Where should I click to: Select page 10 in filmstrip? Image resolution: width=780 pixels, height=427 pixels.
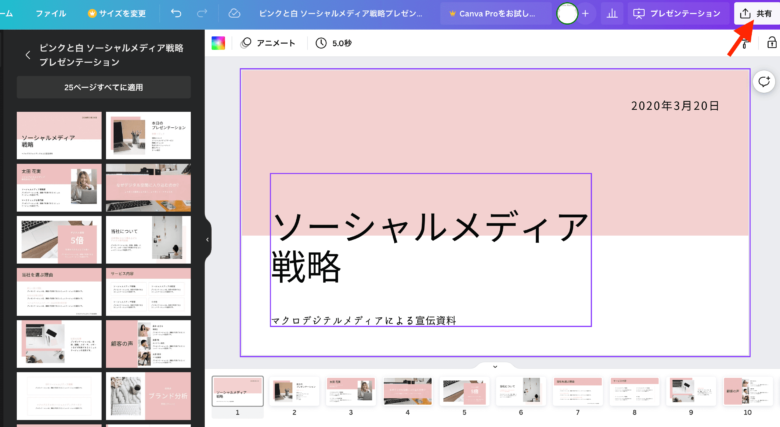point(748,391)
